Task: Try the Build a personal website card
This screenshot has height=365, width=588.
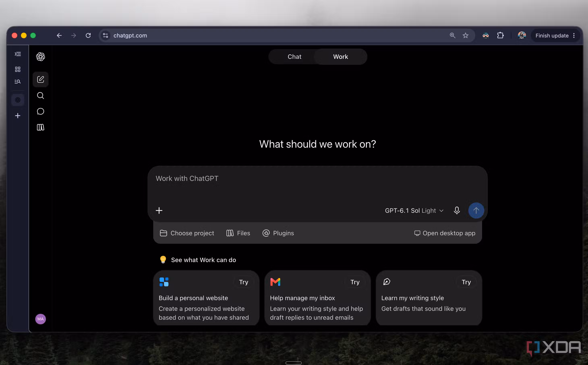Action: (243, 282)
